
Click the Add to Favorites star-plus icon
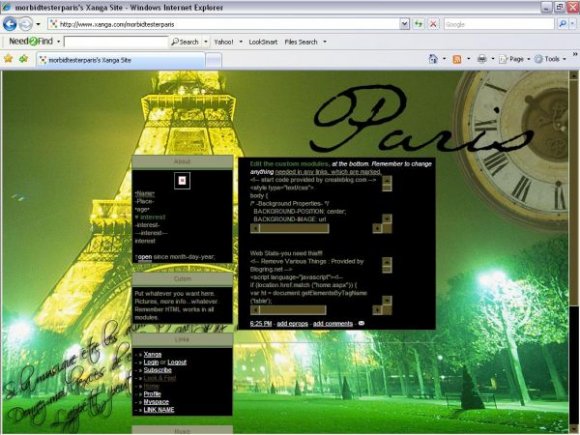pos(24,59)
